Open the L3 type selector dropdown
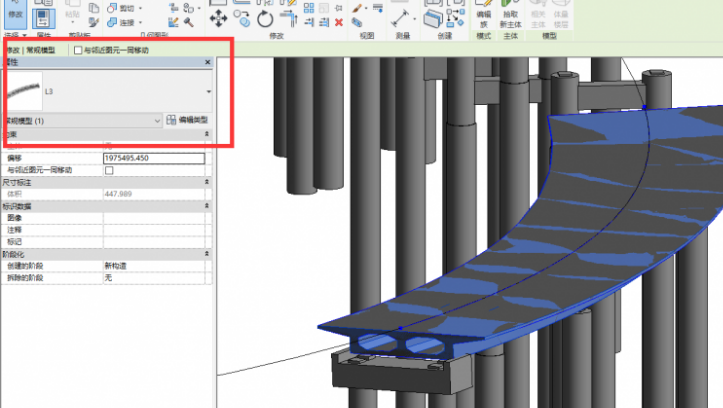 (x=208, y=91)
